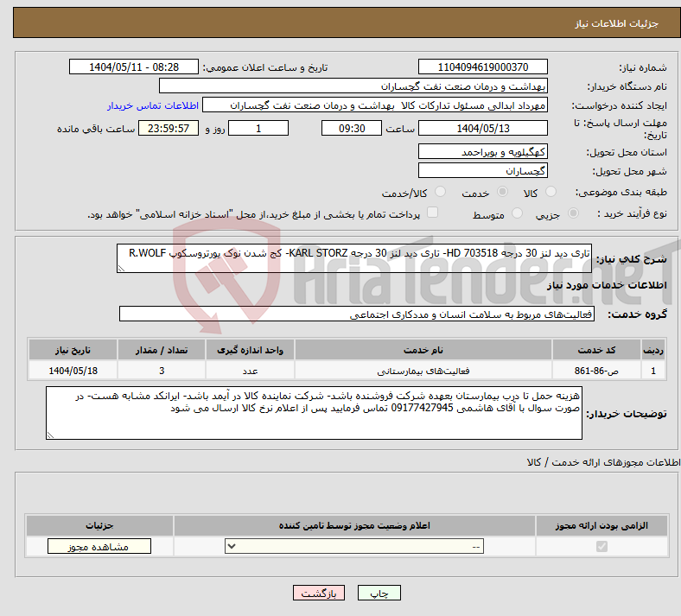Click the response deadline date 1404/05/13
This screenshot has width=681, height=616.
pyautogui.click(x=482, y=128)
